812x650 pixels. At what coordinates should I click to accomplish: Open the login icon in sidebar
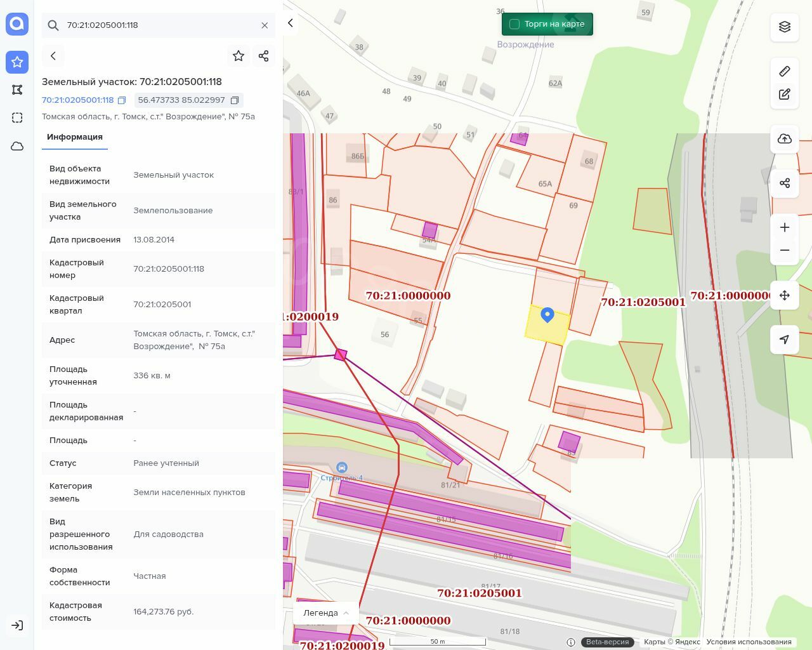(x=17, y=625)
